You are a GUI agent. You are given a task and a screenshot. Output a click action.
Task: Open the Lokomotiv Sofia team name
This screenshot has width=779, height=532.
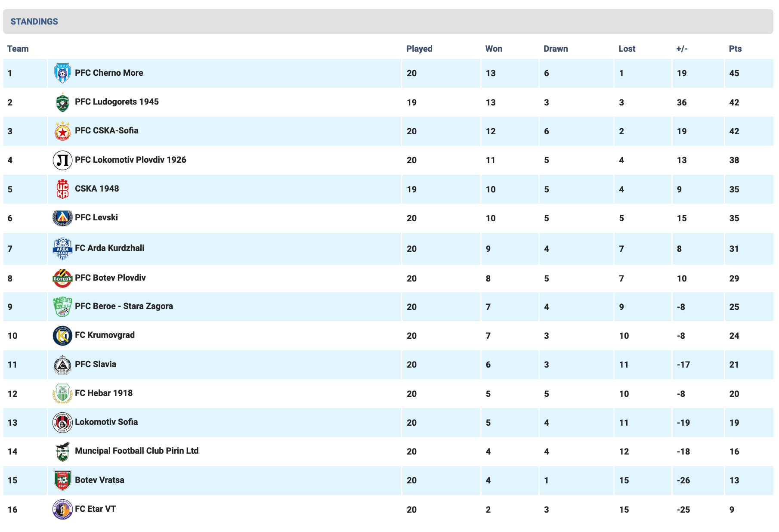[x=106, y=422]
